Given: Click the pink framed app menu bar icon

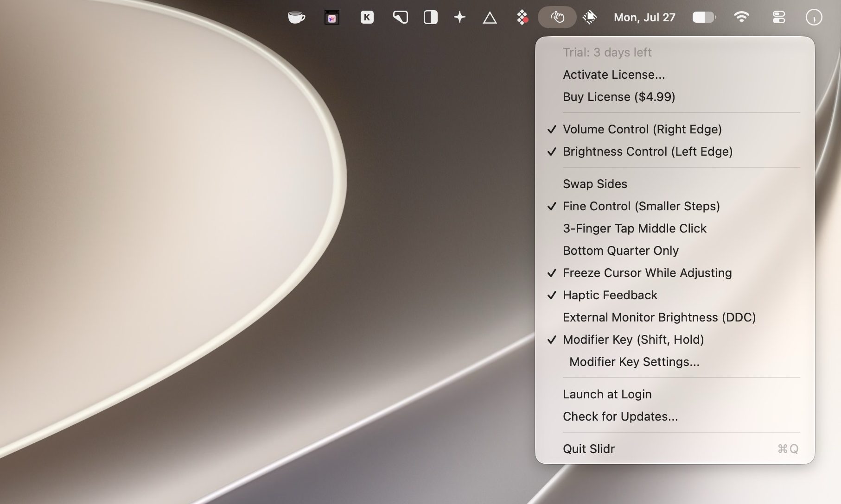Looking at the screenshot, I should (331, 18).
